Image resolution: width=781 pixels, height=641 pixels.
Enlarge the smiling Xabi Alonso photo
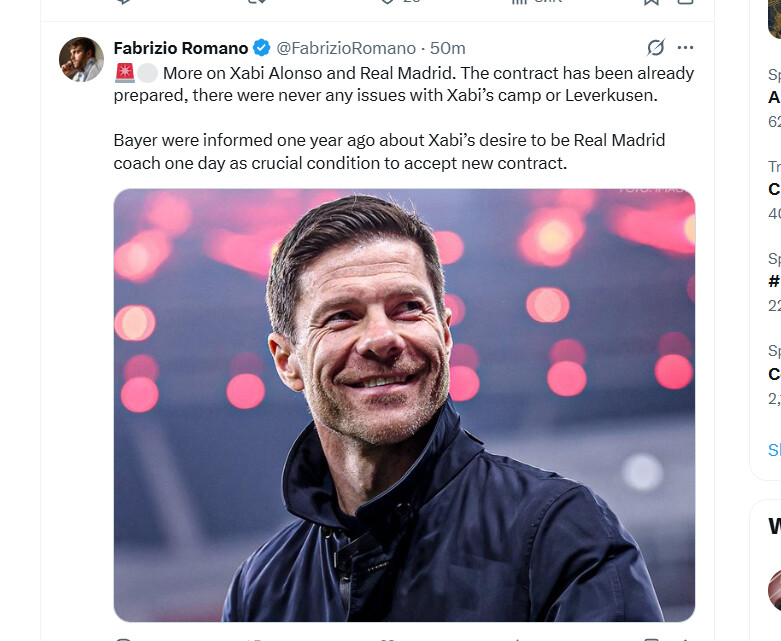[404, 405]
